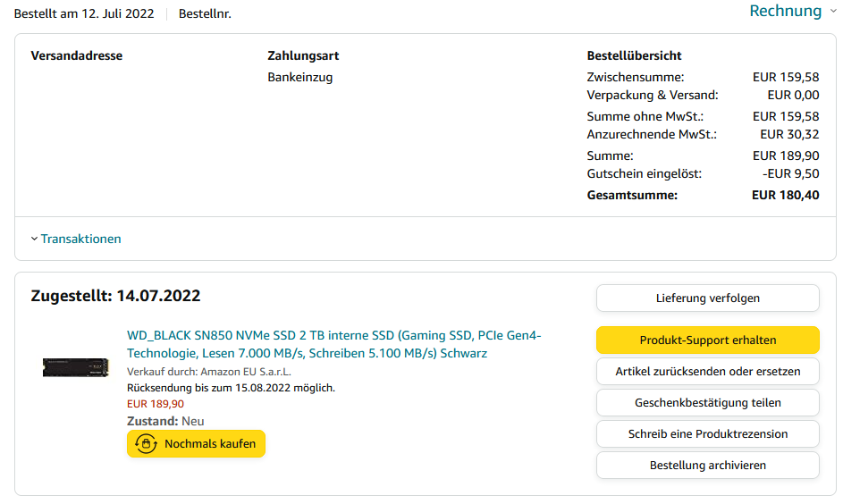The width and height of the screenshot is (843, 504).
Task: Expand the Transaktionen section
Action: point(80,239)
